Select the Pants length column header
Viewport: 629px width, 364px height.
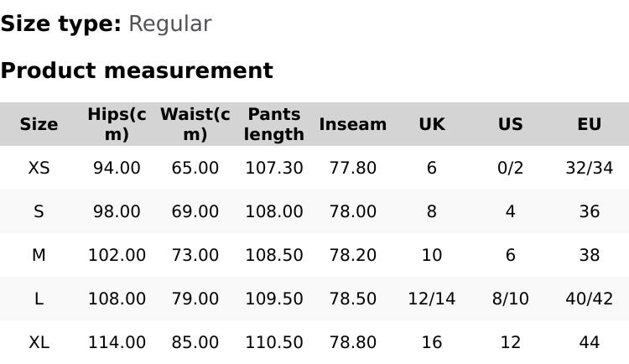point(274,124)
